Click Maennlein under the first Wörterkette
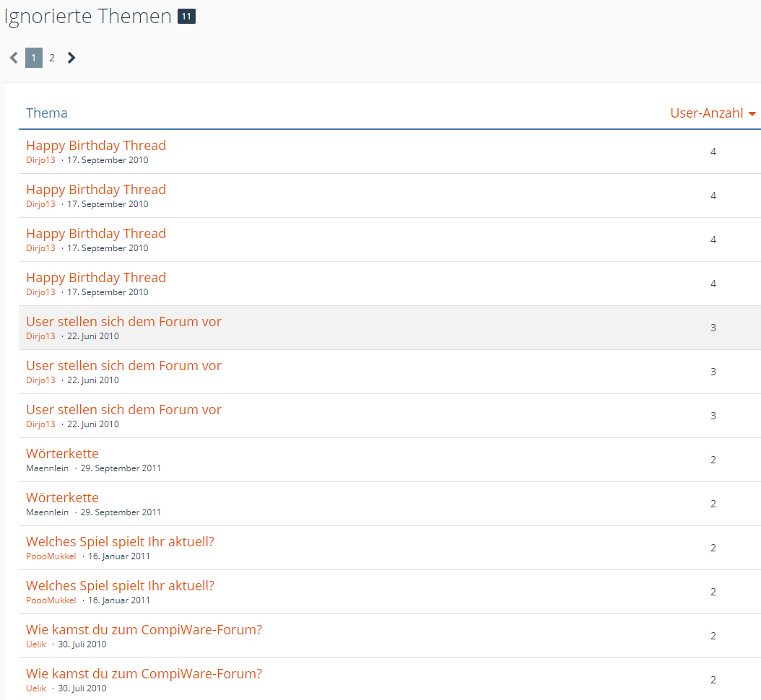The width and height of the screenshot is (761, 700). pyautogui.click(x=47, y=468)
